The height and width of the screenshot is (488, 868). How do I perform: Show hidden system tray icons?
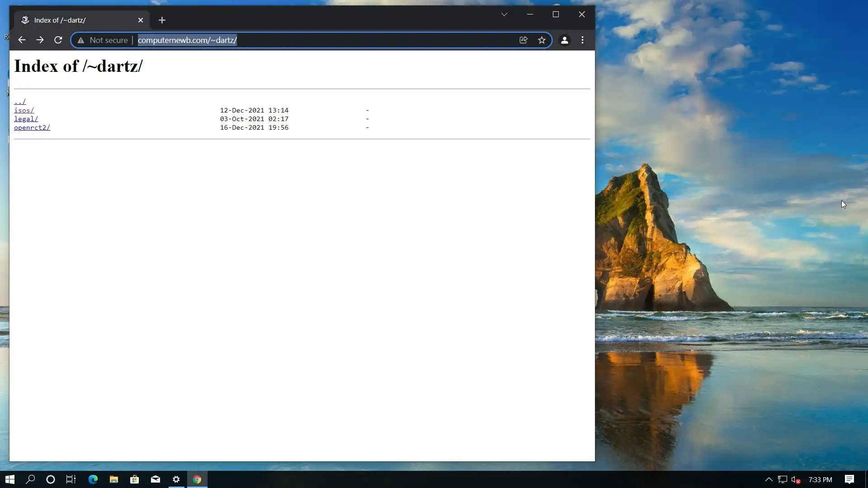769,479
